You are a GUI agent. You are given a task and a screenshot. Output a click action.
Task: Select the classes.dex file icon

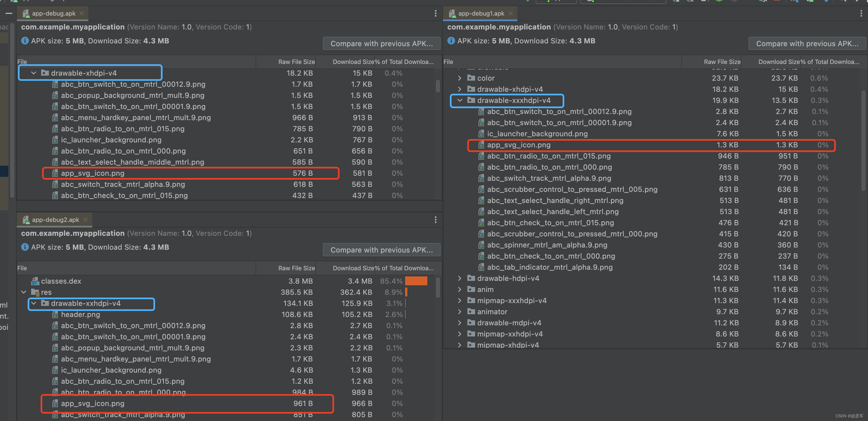point(35,281)
